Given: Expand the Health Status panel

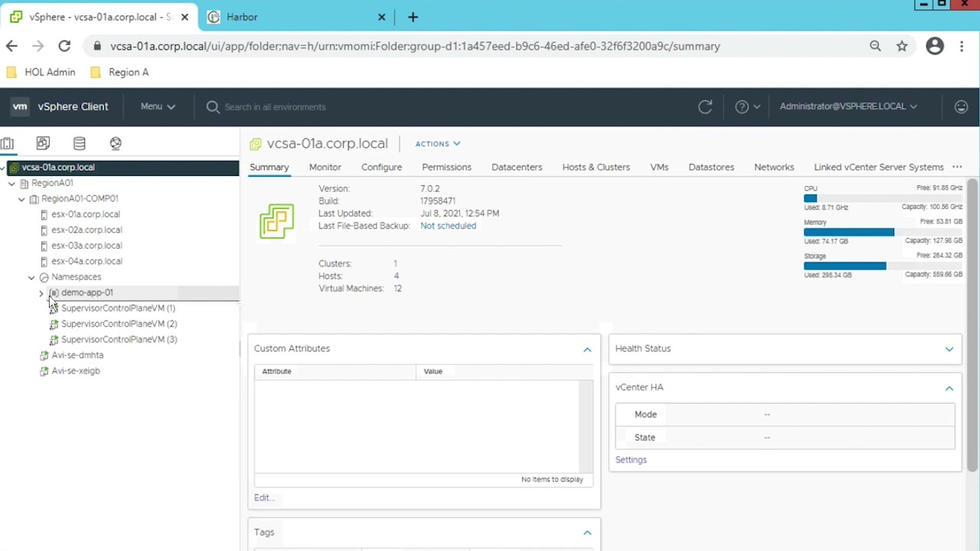Looking at the screenshot, I should [x=949, y=349].
